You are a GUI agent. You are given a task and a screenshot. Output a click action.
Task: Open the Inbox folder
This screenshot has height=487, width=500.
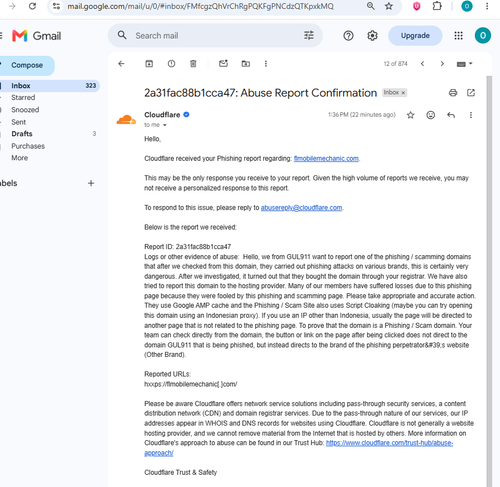click(x=49, y=86)
